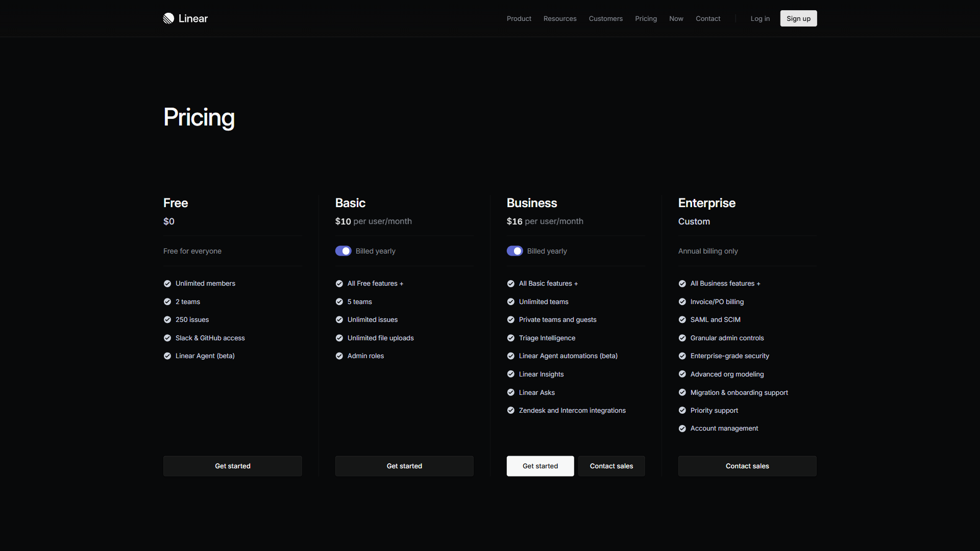Viewport: 980px width, 551px height.
Task: Click checkmark icon beside Unlimited issues
Action: [339, 320]
